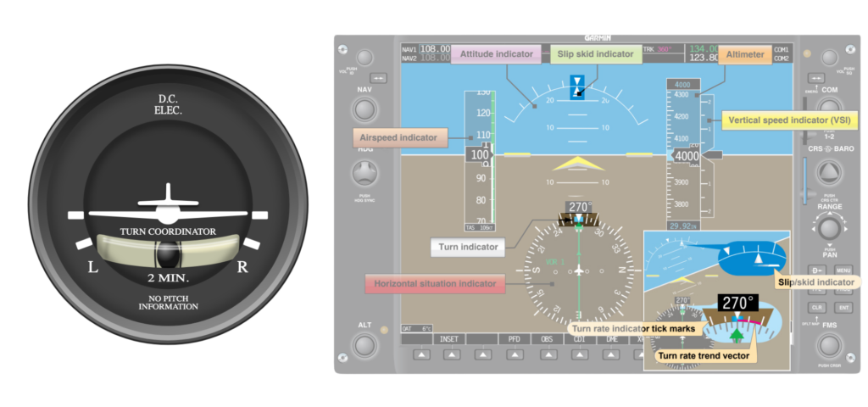Click the green turn rate trend arrow in inset

[737, 336]
